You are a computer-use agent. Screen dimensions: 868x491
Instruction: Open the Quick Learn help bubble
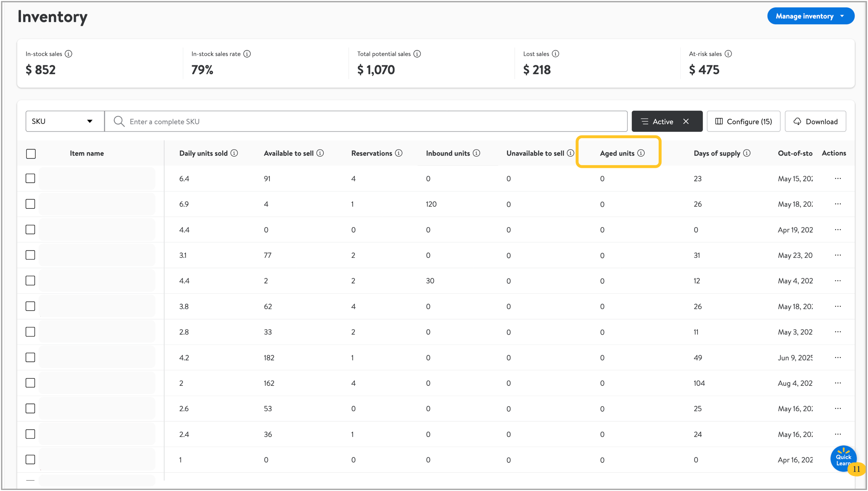coord(843,459)
